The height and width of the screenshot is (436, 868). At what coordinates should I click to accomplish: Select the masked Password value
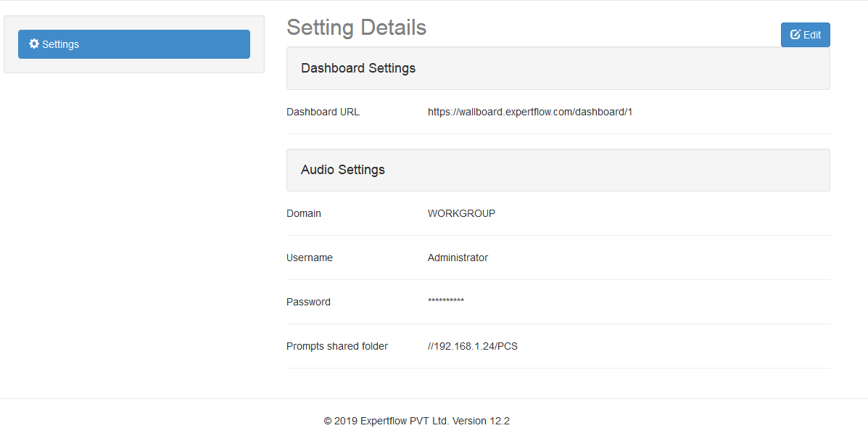(445, 302)
